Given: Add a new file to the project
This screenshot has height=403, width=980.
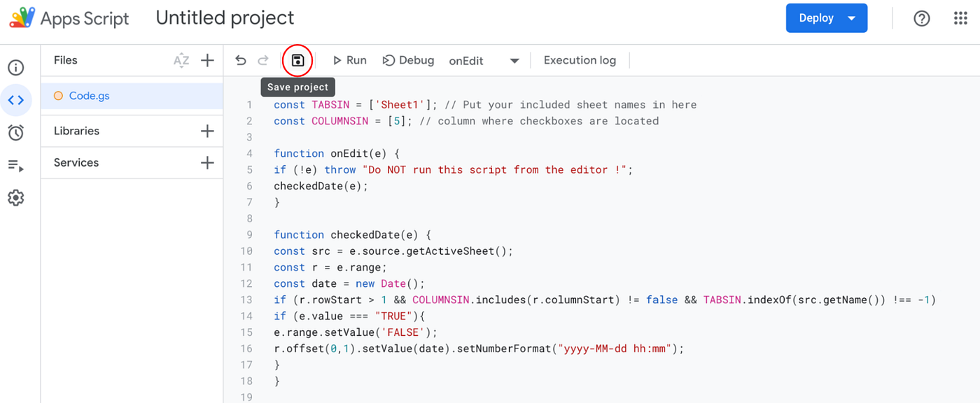Looking at the screenshot, I should (207, 60).
